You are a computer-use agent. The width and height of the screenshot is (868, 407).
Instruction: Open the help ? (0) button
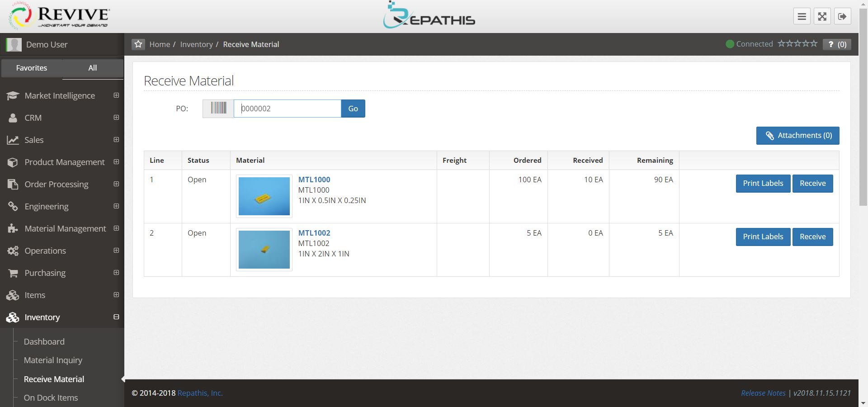[837, 44]
